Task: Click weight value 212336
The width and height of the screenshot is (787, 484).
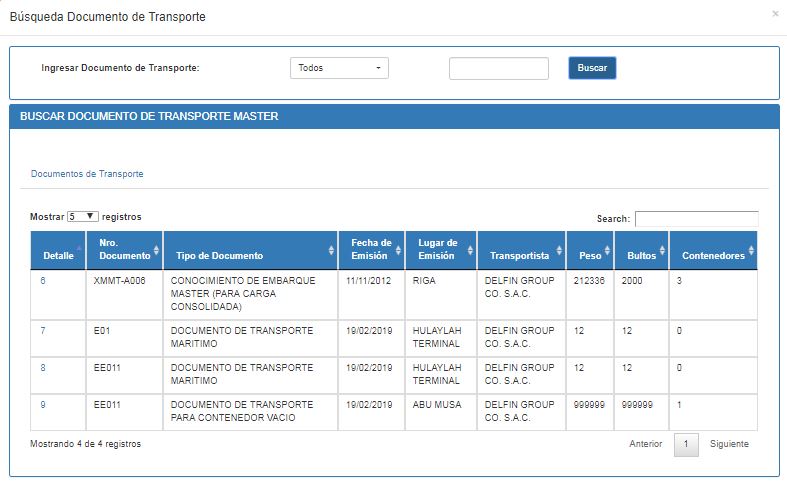Action: [x=589, y=281]
